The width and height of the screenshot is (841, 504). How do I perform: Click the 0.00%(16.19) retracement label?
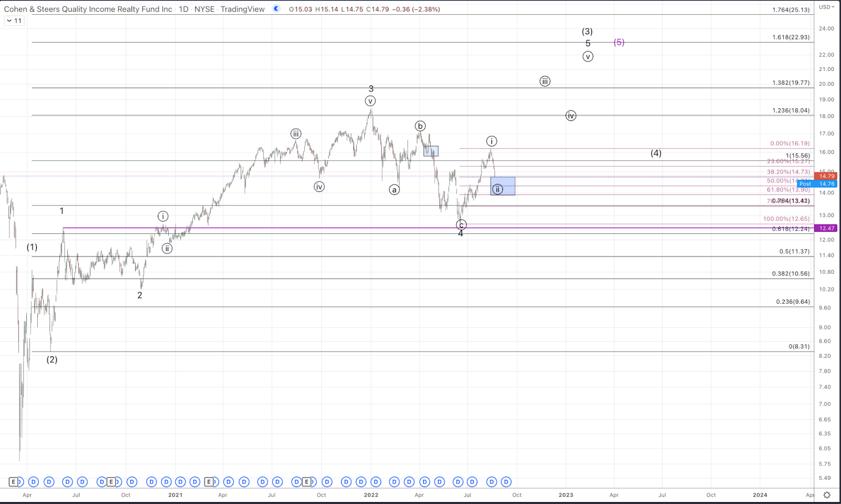pos(790,143)
